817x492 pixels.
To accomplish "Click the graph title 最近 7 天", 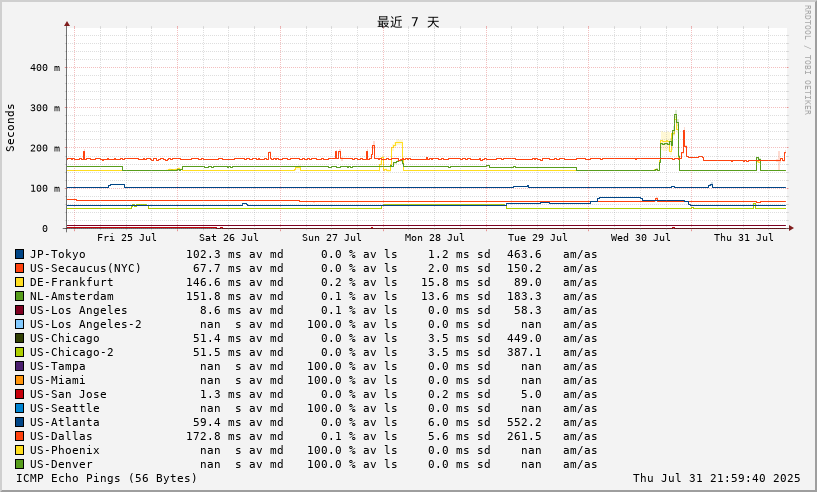I will point(408,22).
